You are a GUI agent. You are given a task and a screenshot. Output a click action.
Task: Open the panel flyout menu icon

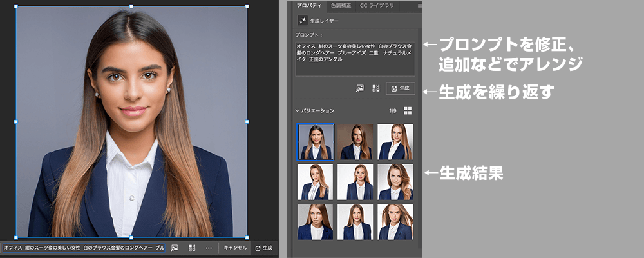coord(419,6)
